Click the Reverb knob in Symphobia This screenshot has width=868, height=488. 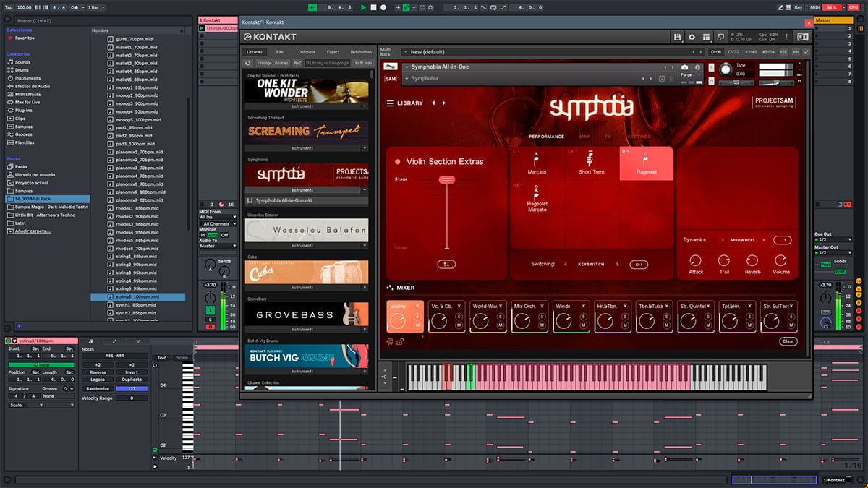coord(752,260)
